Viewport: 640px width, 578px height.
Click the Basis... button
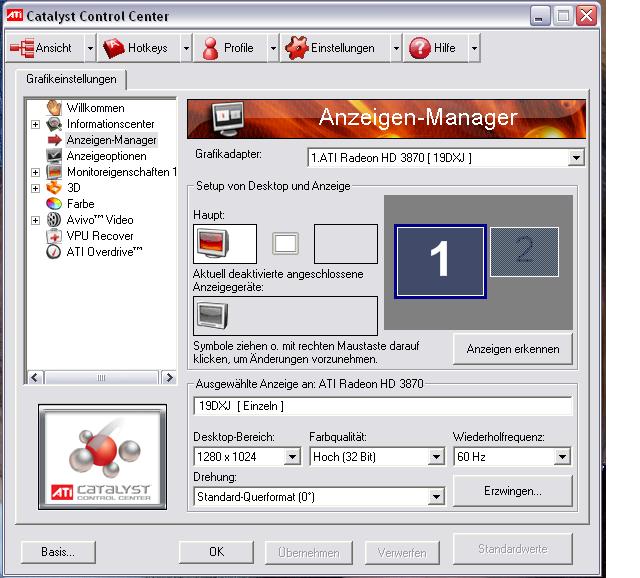click(x=58, y=552)
